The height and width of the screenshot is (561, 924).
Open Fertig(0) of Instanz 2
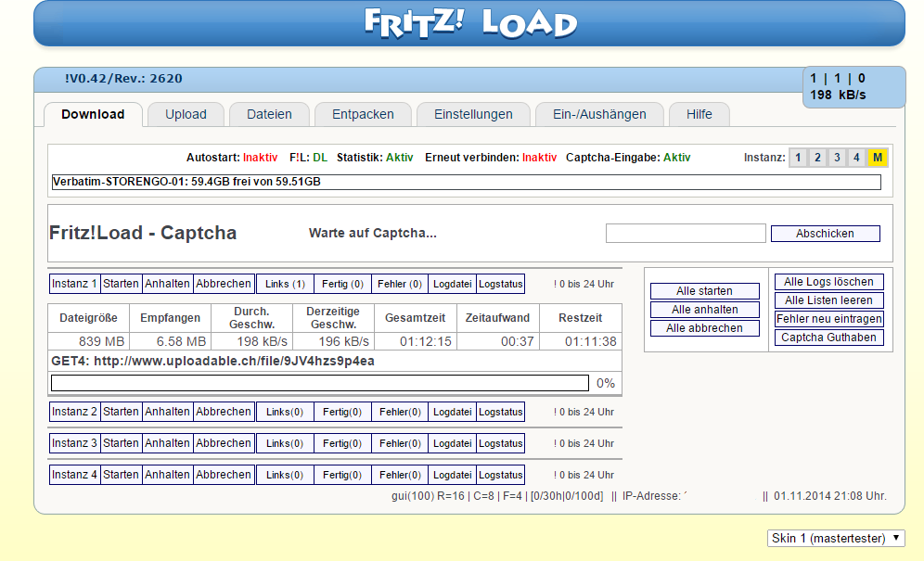(342, 412)
